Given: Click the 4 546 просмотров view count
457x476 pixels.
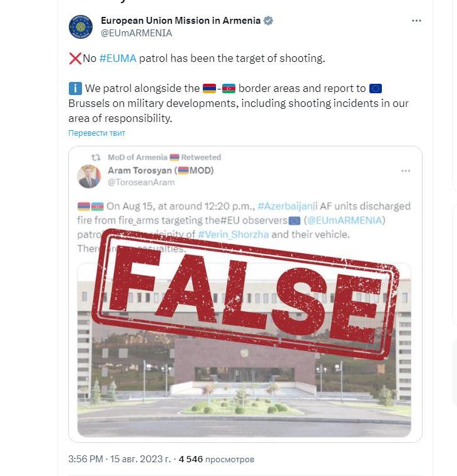Looking at the screenshot, I should coord(217,459).
